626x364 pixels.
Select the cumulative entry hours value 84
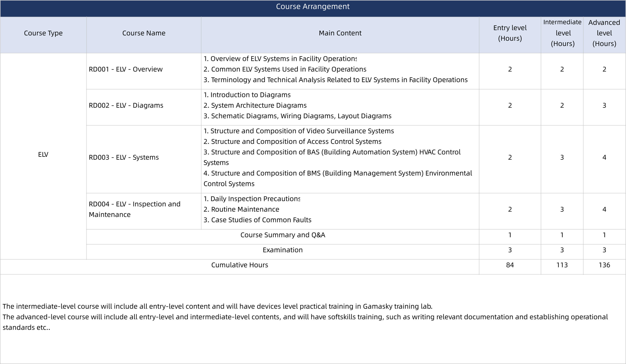(510, 265)
